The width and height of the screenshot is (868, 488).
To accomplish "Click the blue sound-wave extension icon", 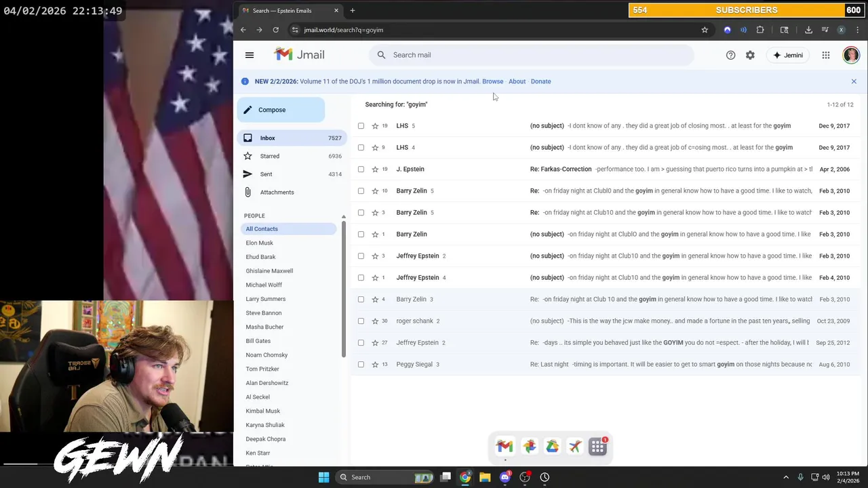I will click(x=743, y=30).
